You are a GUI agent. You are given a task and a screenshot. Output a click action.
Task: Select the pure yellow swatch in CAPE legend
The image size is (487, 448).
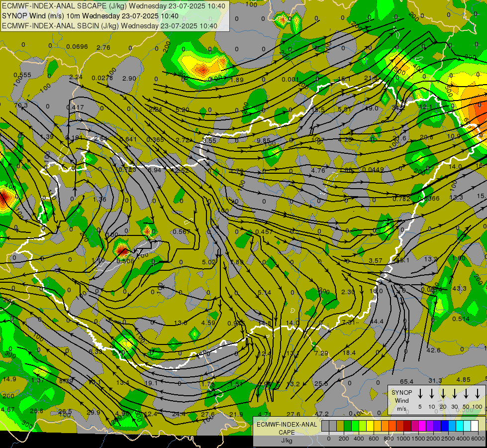[370, 426]
